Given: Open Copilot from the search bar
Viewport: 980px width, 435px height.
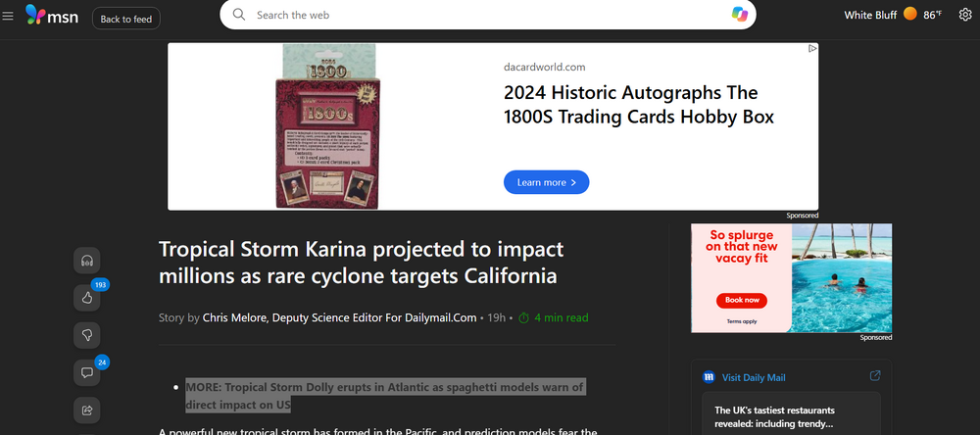Looking at the screenshot, I should [740, 15].
